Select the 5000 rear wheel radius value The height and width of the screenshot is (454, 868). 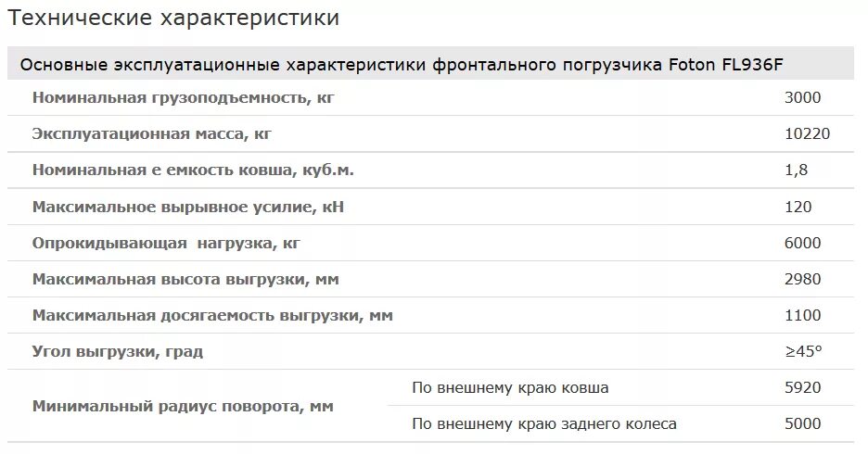click(x=803, y=423)
